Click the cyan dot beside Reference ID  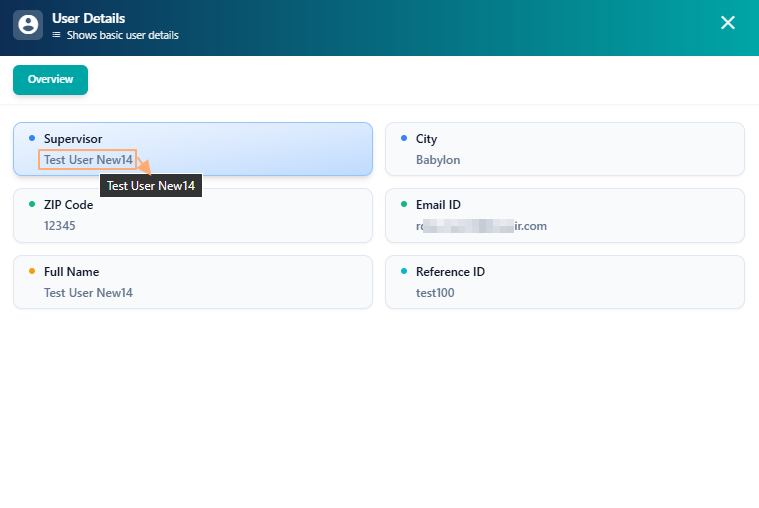[404, 271]
